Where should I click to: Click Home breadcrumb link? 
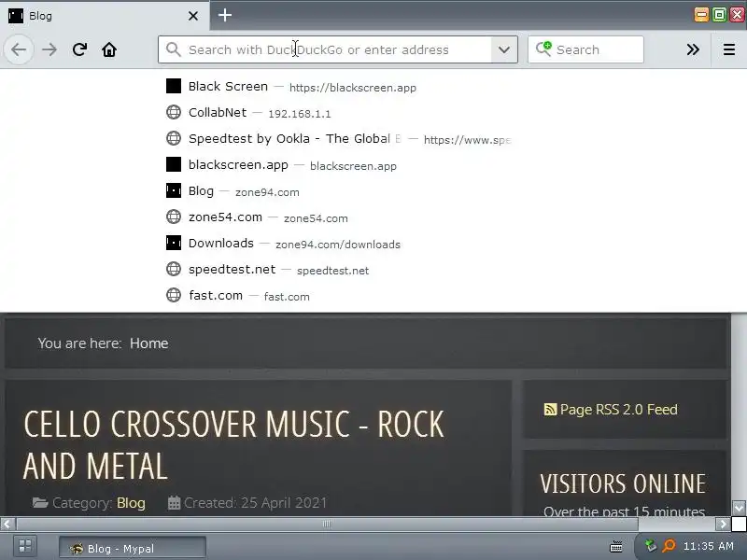click(148, 343)
